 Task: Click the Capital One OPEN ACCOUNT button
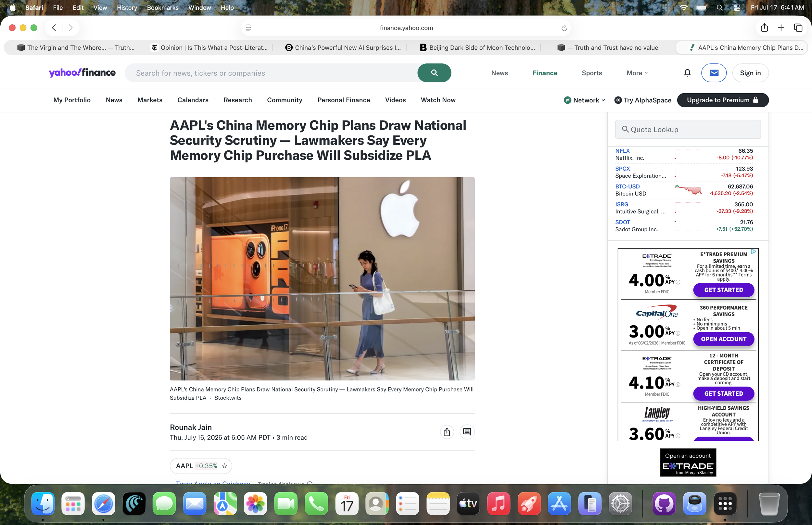click(x=723, y=339)
